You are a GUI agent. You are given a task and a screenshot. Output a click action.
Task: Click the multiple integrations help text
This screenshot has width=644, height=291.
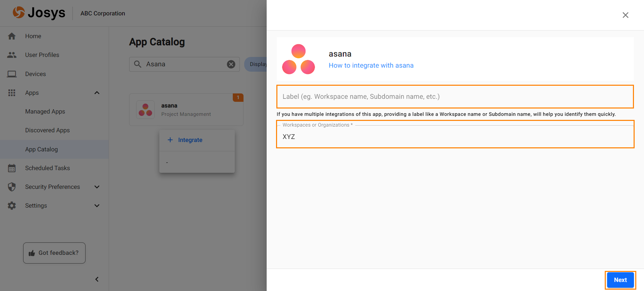[446, 114]
